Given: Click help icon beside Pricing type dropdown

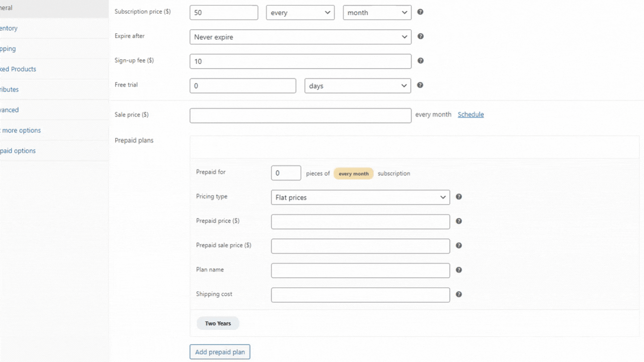Looking at the screenshot, I should tap(458, 197).
